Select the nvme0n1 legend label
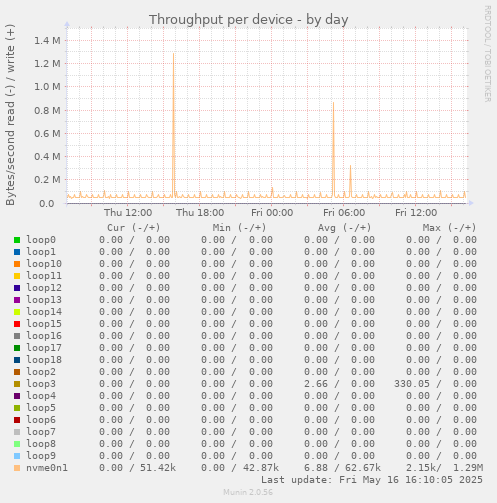The width and height of the screenshot is (497, 503). pos(47,468)
